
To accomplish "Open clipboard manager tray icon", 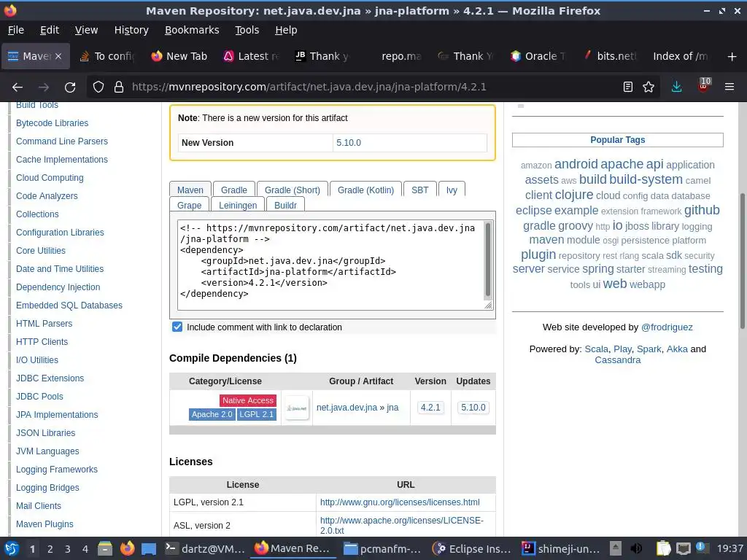I will [663, 548].
